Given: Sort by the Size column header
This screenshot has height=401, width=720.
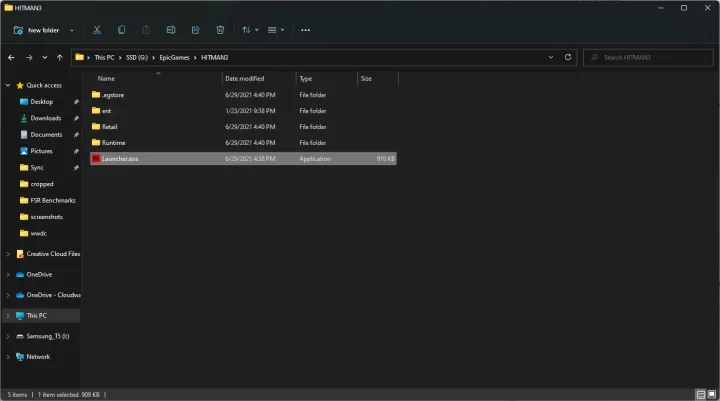Looking at the screenshot, I should [366, 79].
